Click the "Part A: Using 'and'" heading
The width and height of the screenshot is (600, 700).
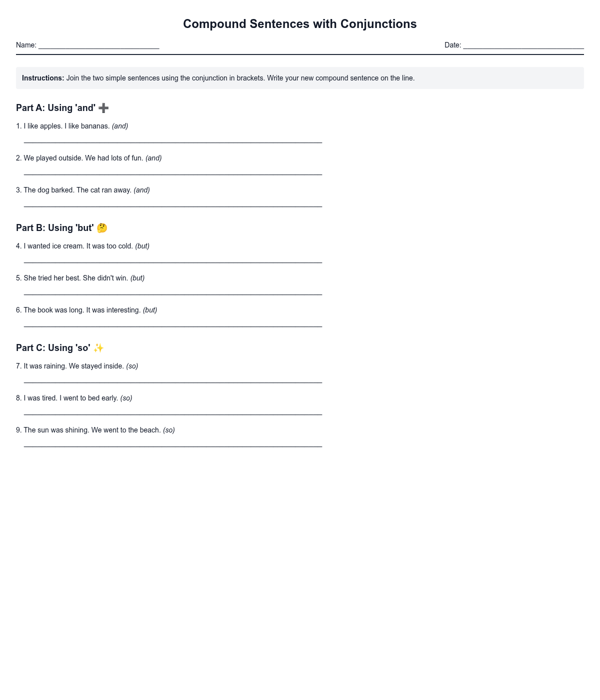click(x=55, y=108)
